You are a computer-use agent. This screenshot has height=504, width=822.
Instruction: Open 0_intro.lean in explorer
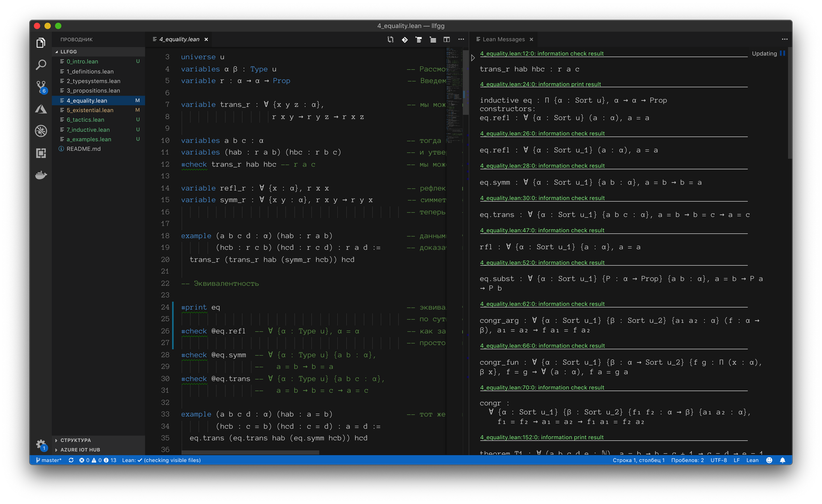[x=98, y=62]
